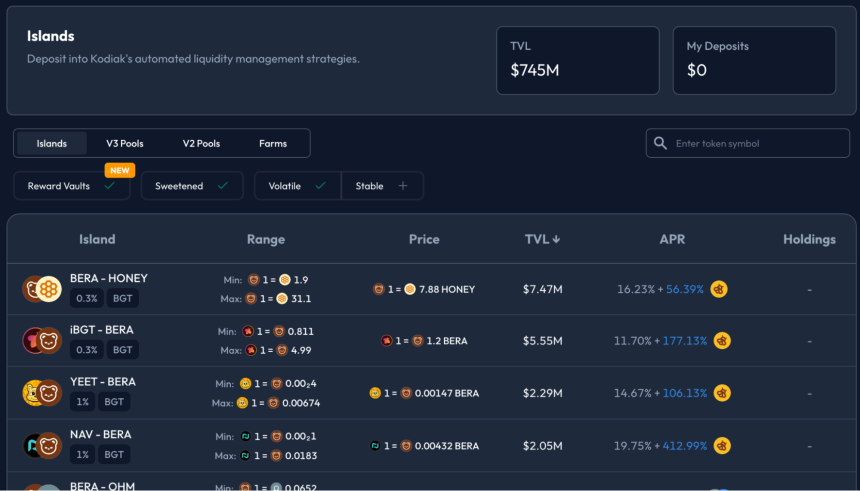Disable the Volatile filter
Viewport: 860px width, 491px height.
click(297, 186)
